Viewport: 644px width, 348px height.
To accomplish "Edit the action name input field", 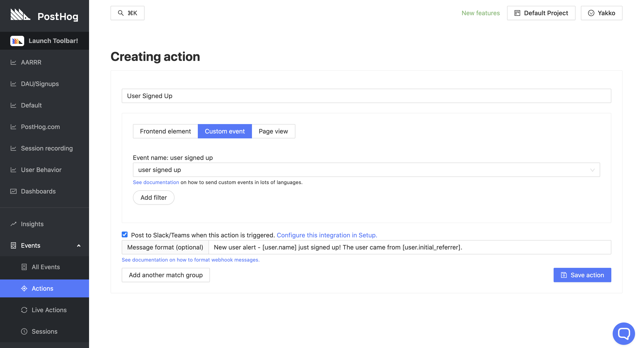I will coord(366,96).
